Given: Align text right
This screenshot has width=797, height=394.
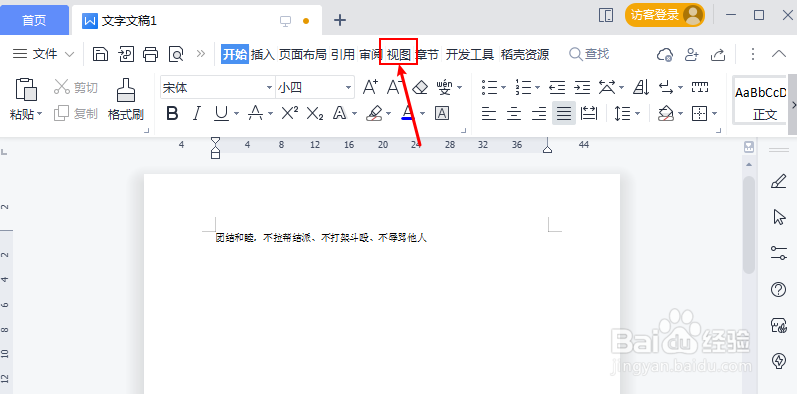Looking at the screenshot, I should [x=539, y=113].
